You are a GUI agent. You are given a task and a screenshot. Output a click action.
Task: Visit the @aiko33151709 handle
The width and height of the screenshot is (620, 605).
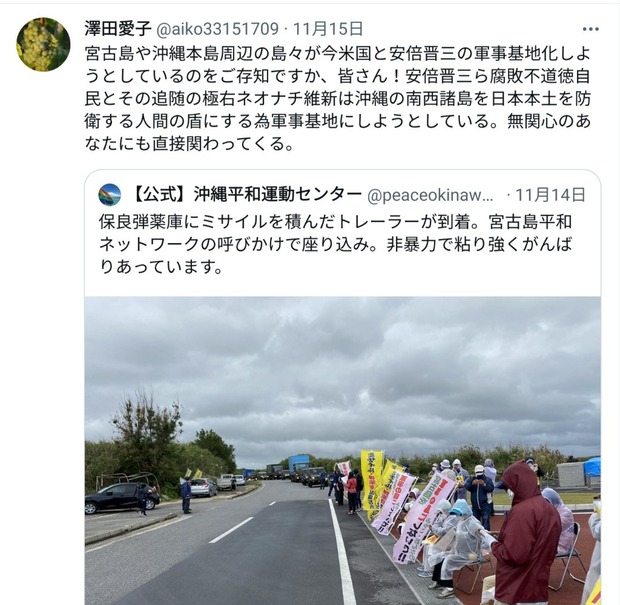click(x=217, y=29)
